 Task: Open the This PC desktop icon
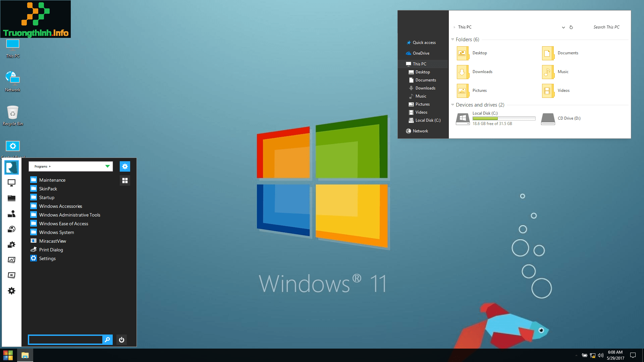point(13,49)
